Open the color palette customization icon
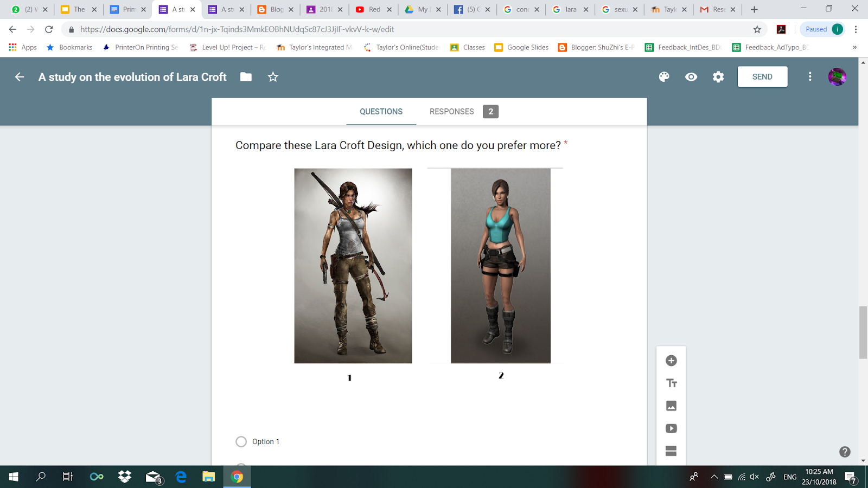The width and height of the screenshot is (868, 488). tap(664, 77)
